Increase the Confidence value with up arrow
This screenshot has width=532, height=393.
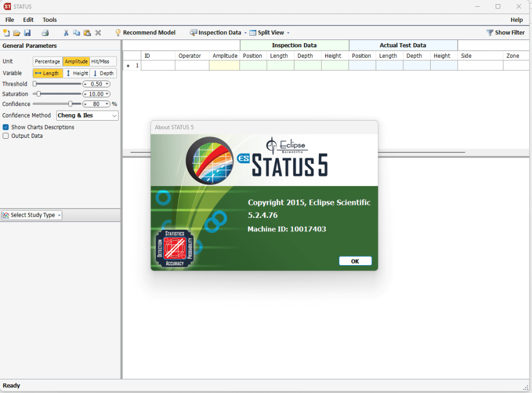(x=107, y=104)
